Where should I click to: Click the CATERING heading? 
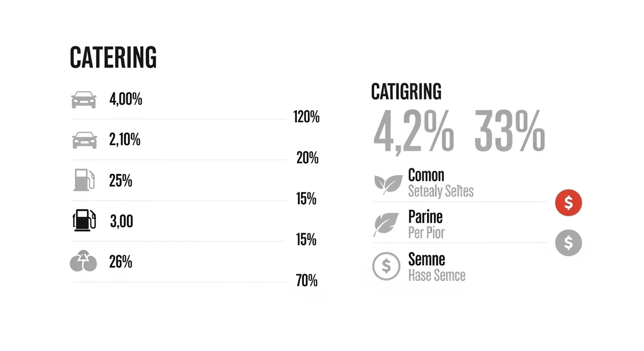point(113,57)
